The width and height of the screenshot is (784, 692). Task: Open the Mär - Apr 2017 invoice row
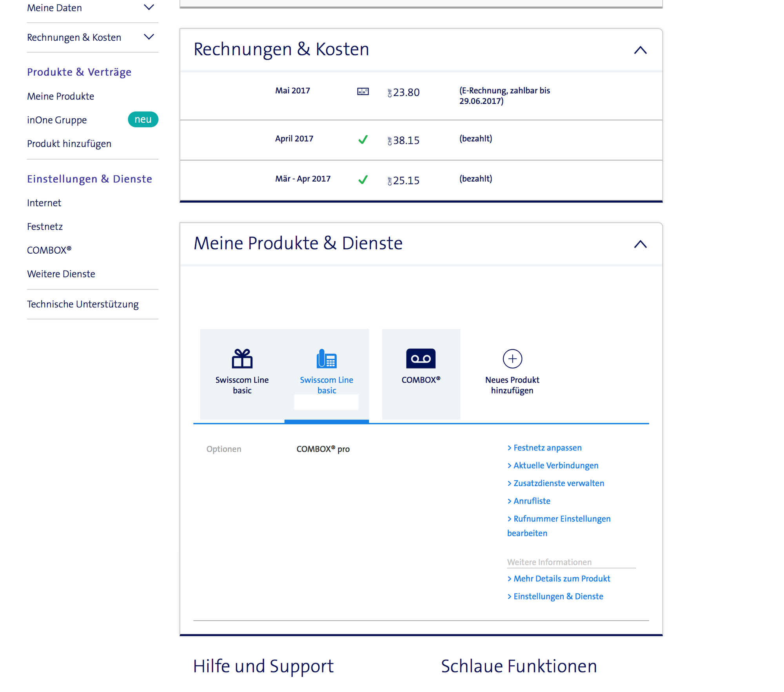tap(421, 180)
